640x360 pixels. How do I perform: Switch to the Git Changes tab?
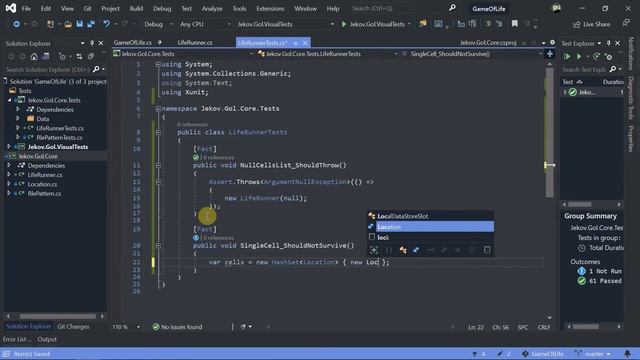tap(73, 327)
